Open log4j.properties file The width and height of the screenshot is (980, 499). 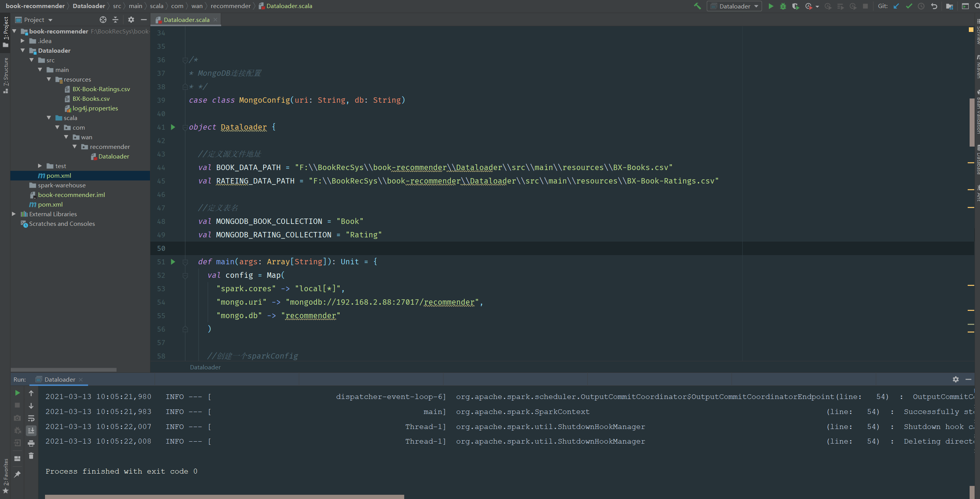click(95, 108)
